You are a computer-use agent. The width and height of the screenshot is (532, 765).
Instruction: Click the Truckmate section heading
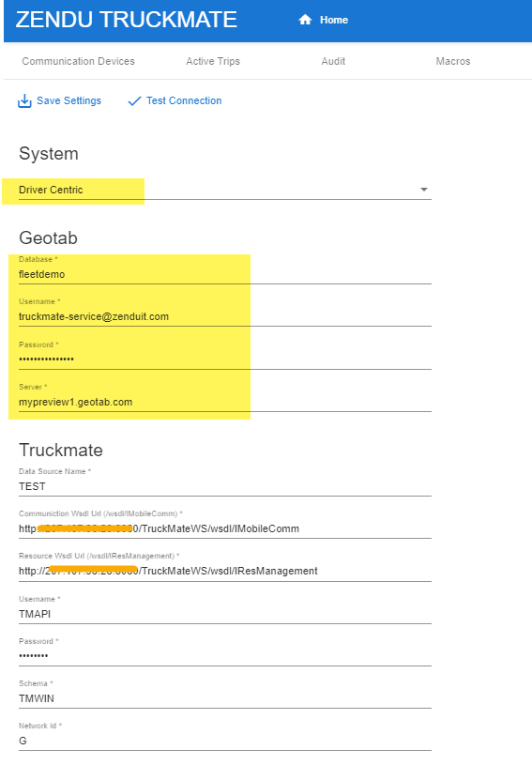pos(61,450)
